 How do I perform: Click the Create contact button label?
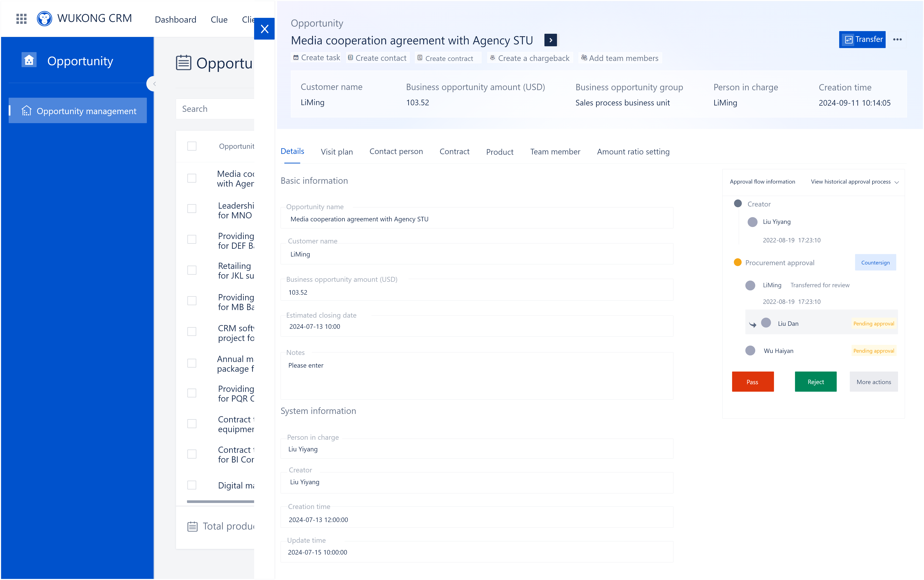381,58
